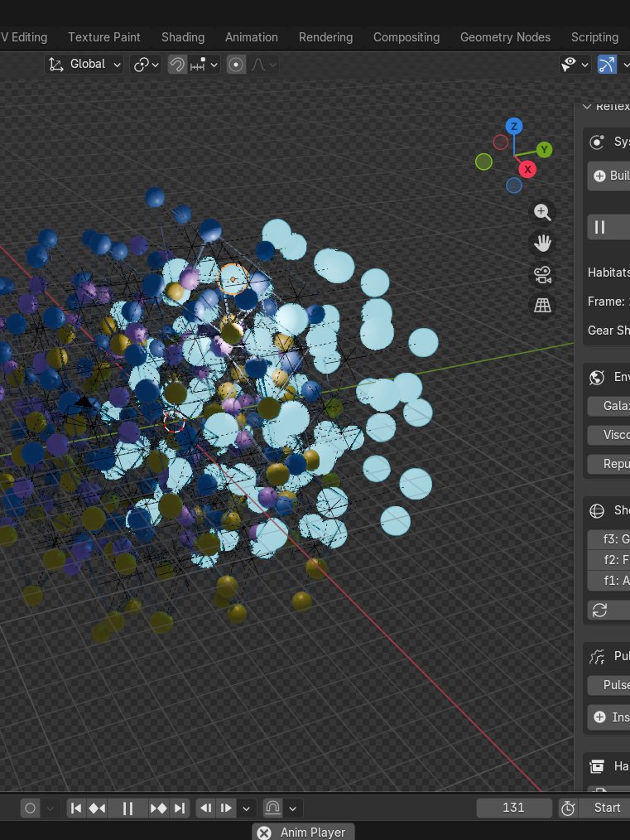Select the f1 list row
The height and width of the screenshot is (840, 630).
tap(609, 580)
